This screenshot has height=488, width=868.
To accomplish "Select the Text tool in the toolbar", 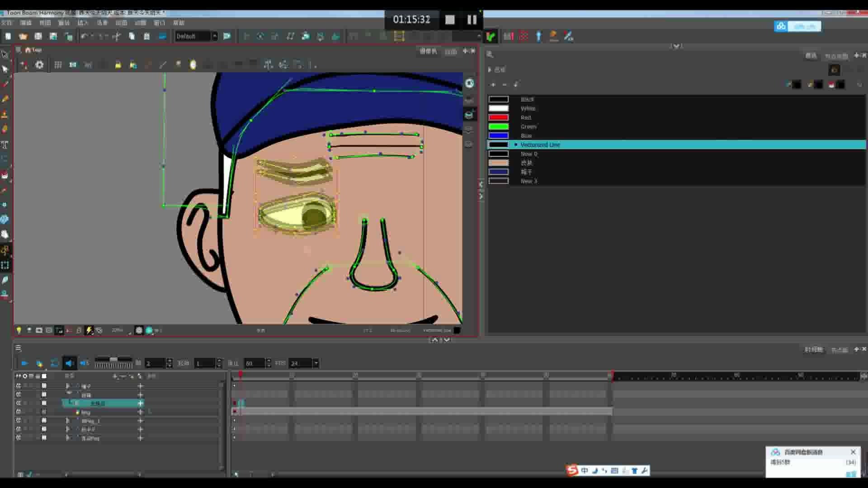I will coord(5,145).
